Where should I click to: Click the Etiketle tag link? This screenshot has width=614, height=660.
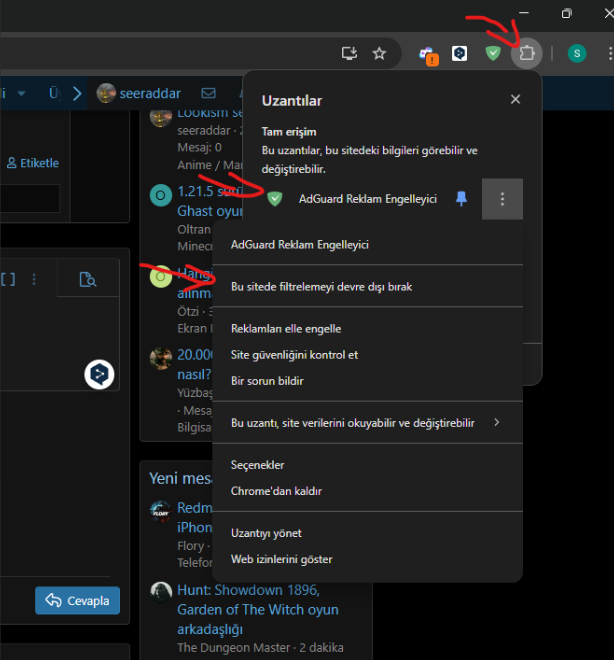[x=33, y=163]
